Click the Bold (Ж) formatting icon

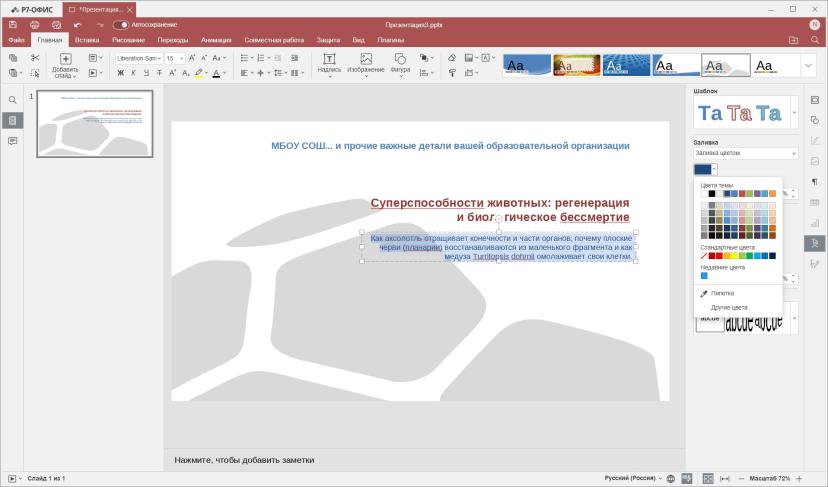(120, 73)
